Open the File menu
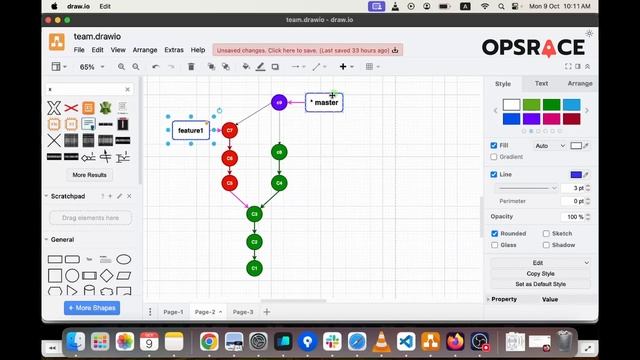Image resolution: width=640 pixels, height=360 pixels. coord(79,50)
